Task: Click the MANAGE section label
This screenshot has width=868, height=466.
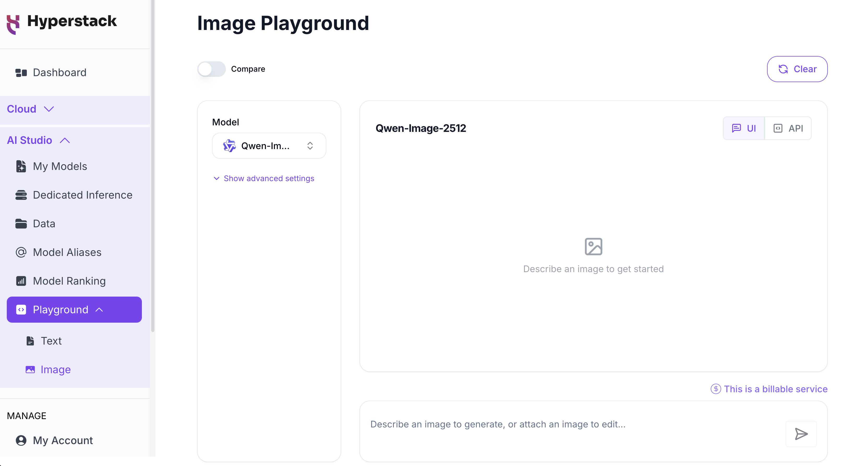Action: pos(27,416)
